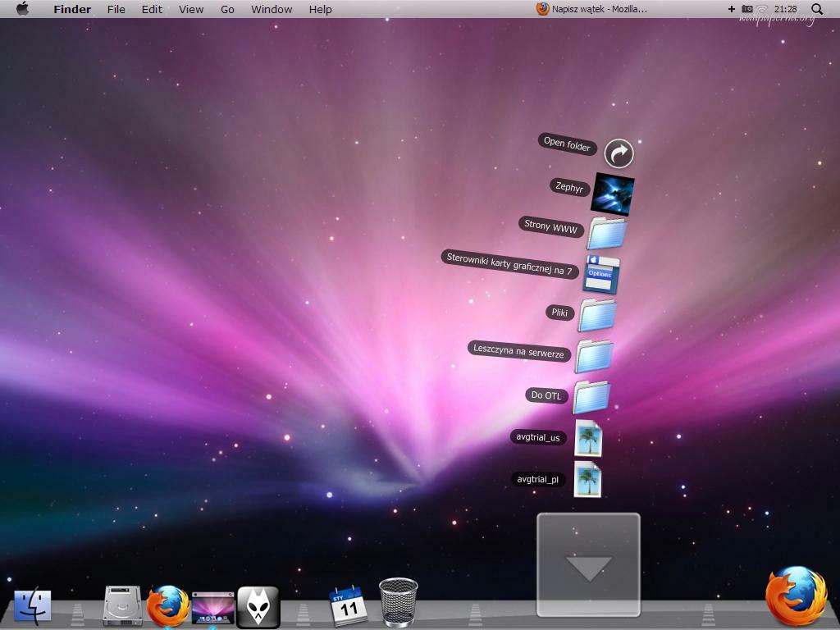Switch to Napisz wątek - Mozilla window
This screenshot has height=630, width=840.
pyautogui.click(x=591, y=9)
